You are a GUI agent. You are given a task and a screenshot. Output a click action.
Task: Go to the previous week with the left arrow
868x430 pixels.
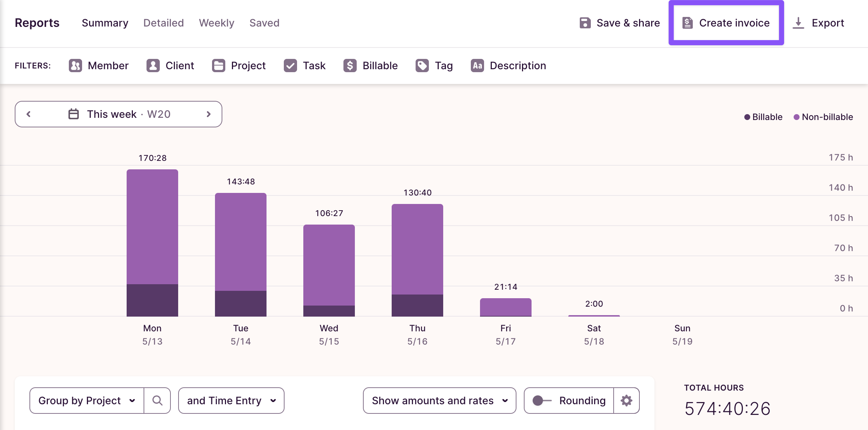(29, 114)
